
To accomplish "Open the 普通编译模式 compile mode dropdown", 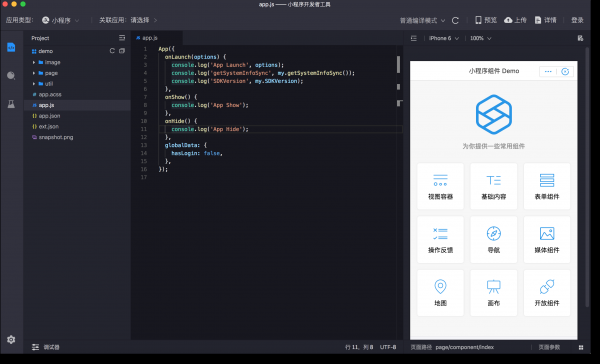I will pyautogui.click(x=422, y=20).
